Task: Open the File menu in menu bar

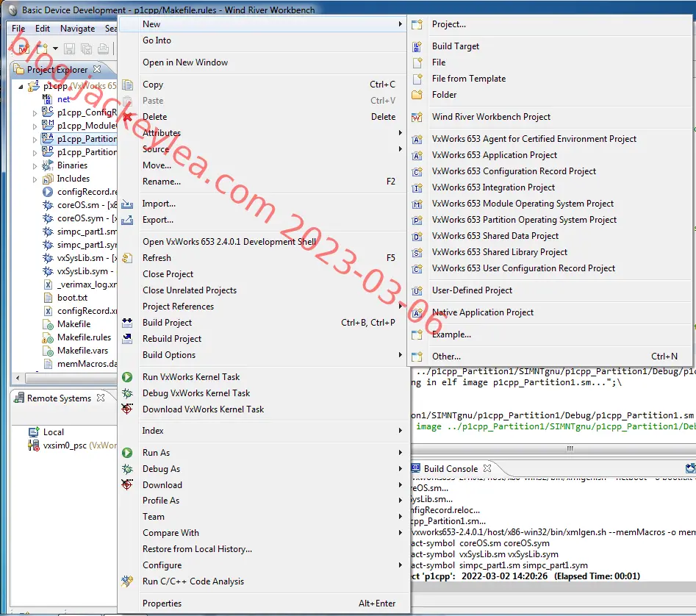Action: pyautogui.click(x=18, y=29)
